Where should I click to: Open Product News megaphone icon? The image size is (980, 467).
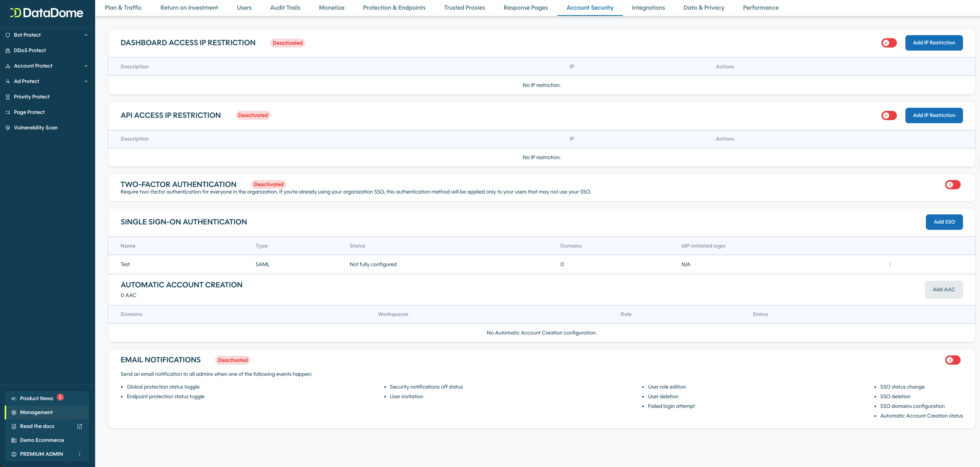pos(14,399)
